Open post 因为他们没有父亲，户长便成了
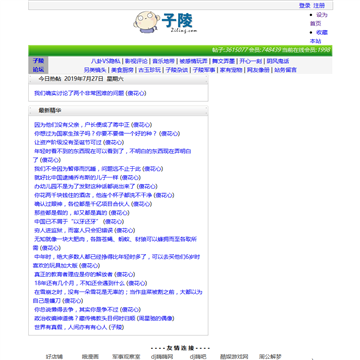This screenshot has height=360, width=360. (82, 125)
